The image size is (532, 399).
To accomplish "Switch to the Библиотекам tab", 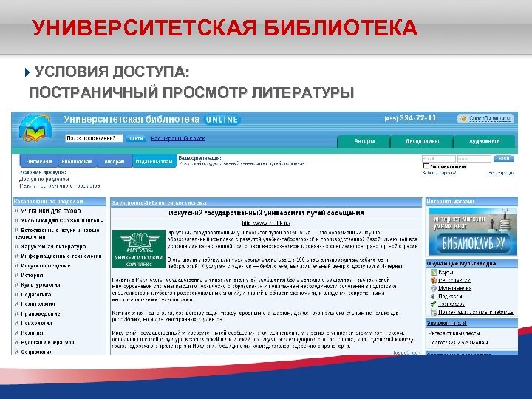I will [x=77, y=162].
